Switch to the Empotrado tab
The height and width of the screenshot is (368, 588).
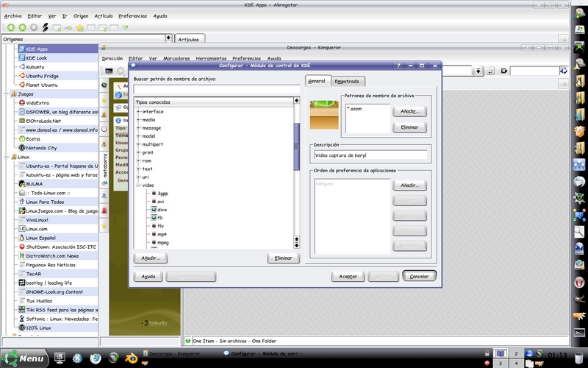[x=347, y=81]
